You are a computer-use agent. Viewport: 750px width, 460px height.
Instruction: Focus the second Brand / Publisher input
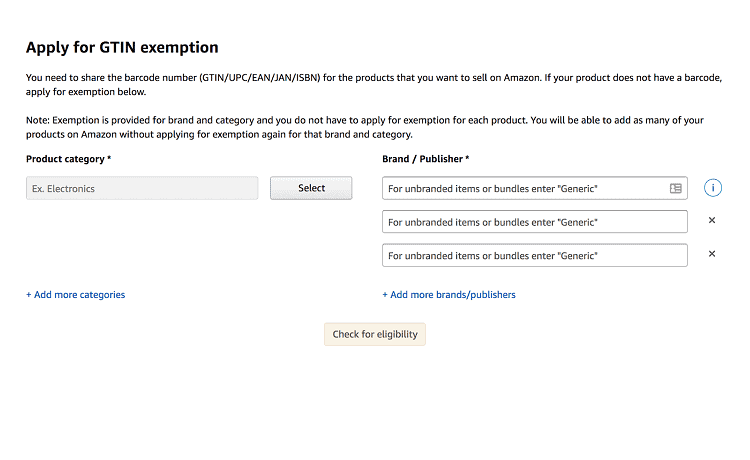click(x=535, y=221)
